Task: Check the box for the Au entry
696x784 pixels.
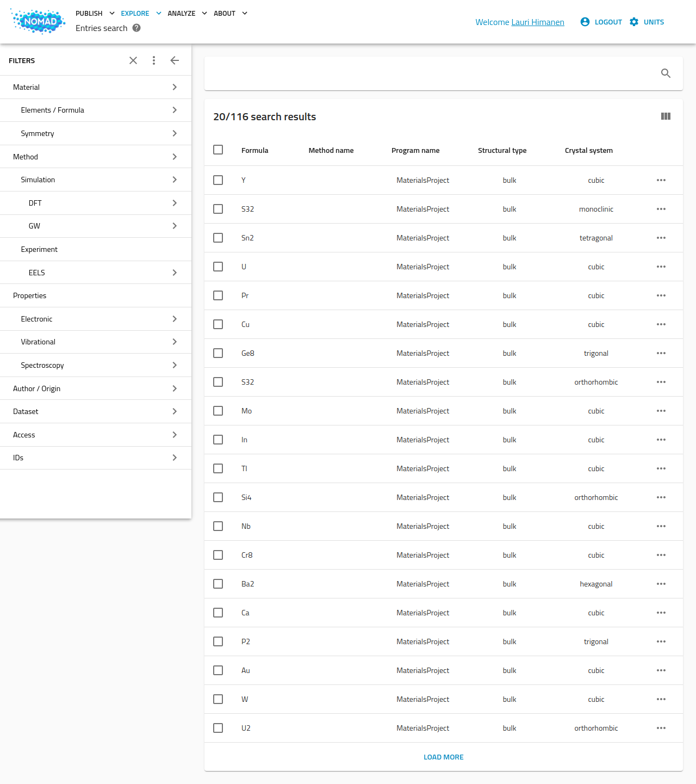Action: point(218,670)
